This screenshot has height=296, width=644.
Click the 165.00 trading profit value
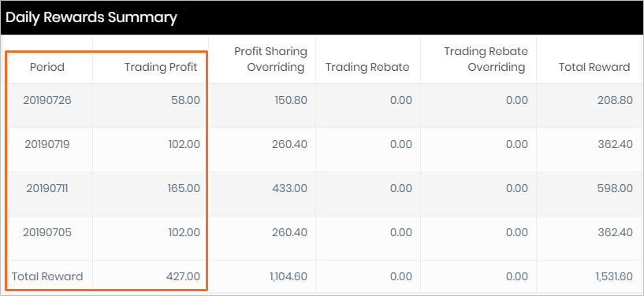[183, 189]
